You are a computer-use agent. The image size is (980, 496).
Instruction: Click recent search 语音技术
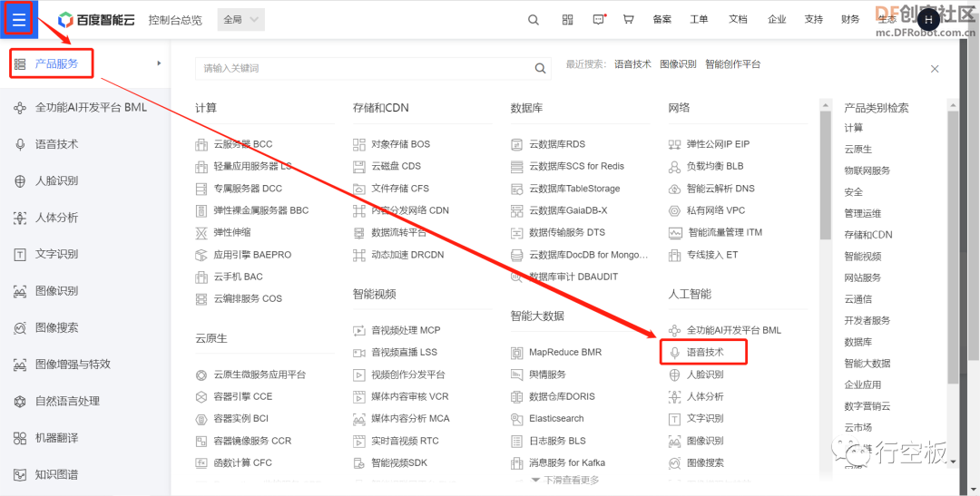(x=632, y=63)
